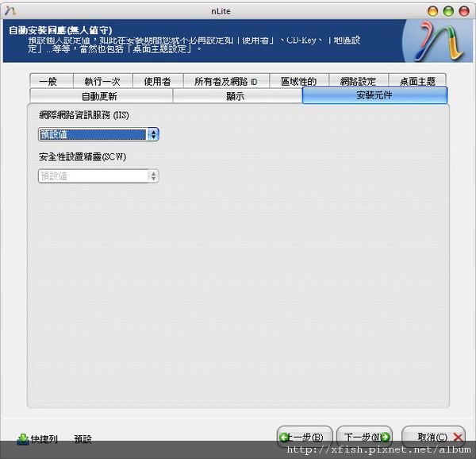The image size is (476, 459).
Task: Select the 使用者 tab
Action: pyautogui.click(x=158, y=81)
